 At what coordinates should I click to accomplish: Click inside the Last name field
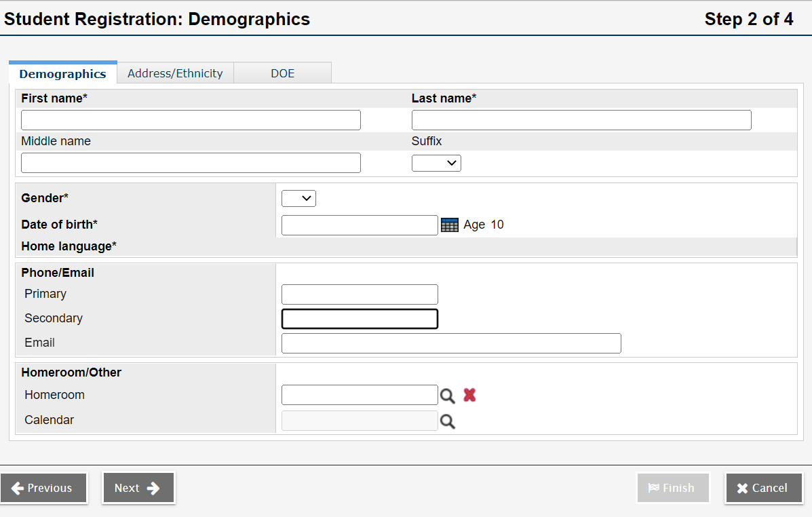(581, 119)
